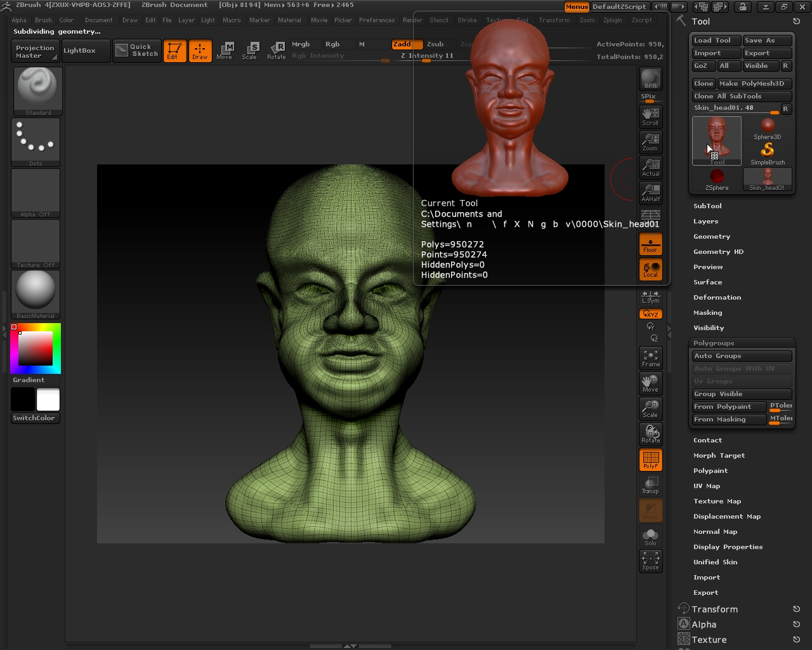
Task: Open the Preferences menu
Action: tap(377, 20)
